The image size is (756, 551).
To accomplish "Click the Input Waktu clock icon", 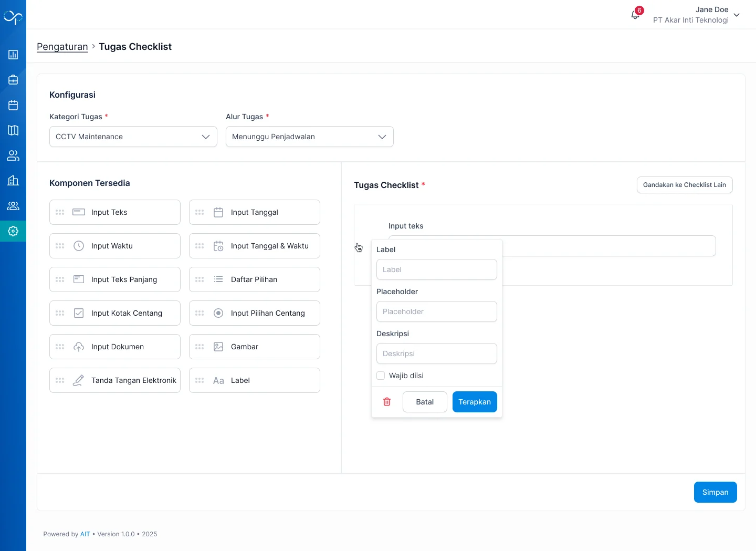I will point(79,246).
